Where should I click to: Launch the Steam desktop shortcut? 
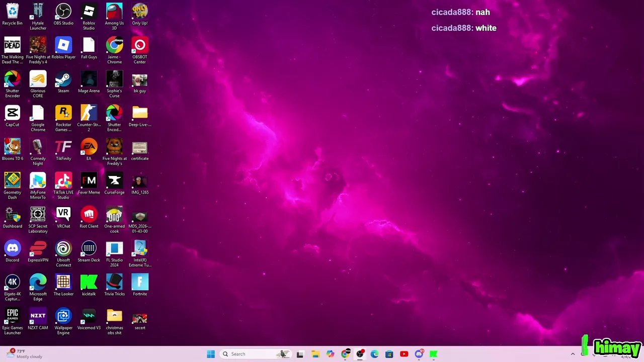point(63,82)
